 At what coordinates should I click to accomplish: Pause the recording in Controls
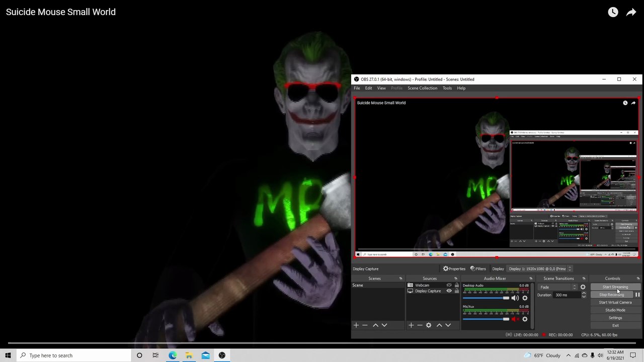click(637, 295)
